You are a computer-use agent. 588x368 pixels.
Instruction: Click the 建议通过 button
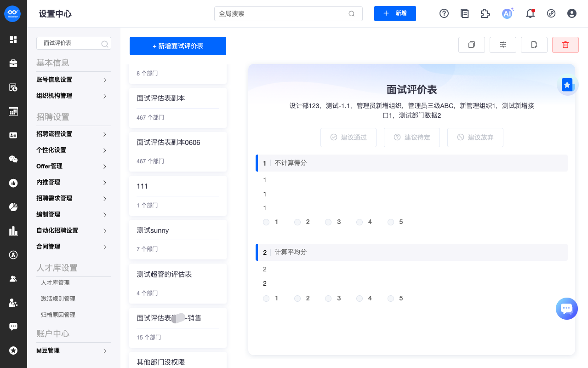click(x=348, y=138)
